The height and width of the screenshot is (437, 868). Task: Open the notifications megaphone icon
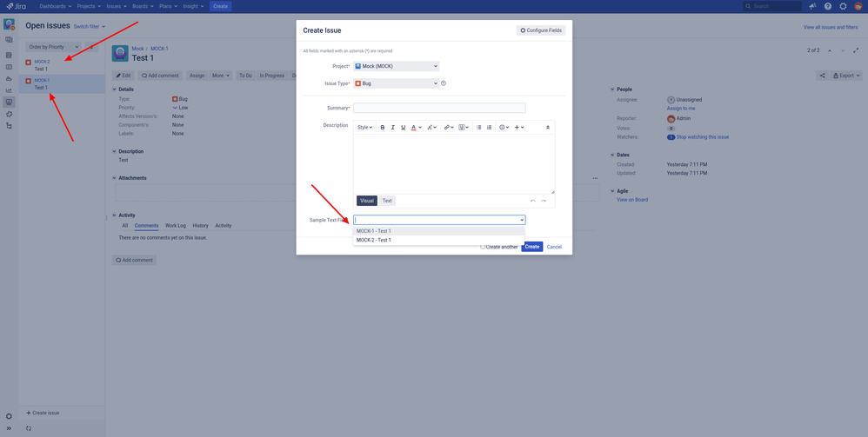pos(812,6)
